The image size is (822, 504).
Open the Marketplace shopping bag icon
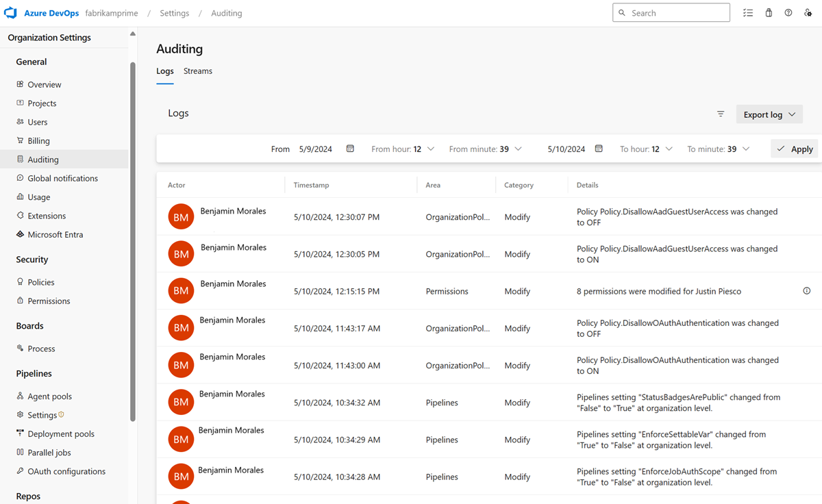pyautogui.click(x=768, y=12)
